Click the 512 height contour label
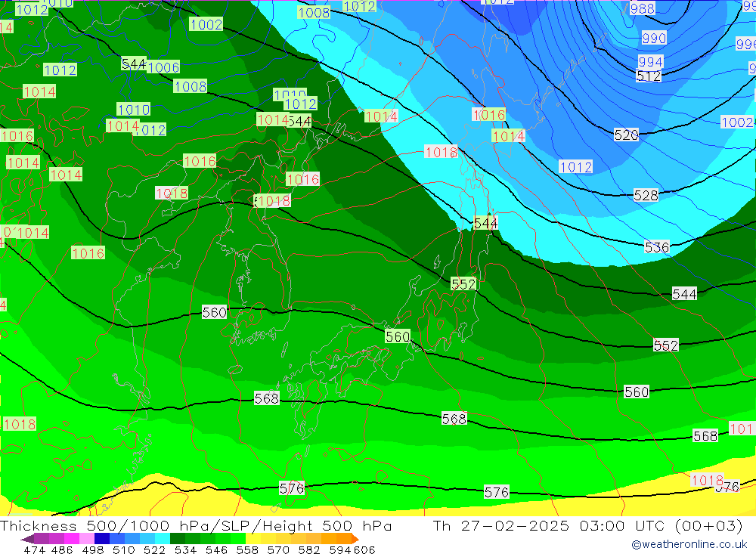 click(649, 76)
